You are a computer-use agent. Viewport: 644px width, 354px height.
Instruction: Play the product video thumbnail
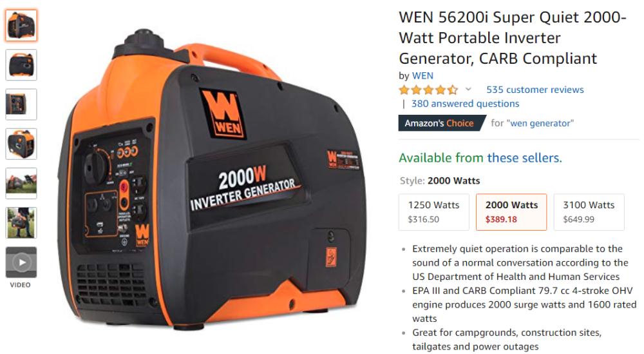coord(21,262)
